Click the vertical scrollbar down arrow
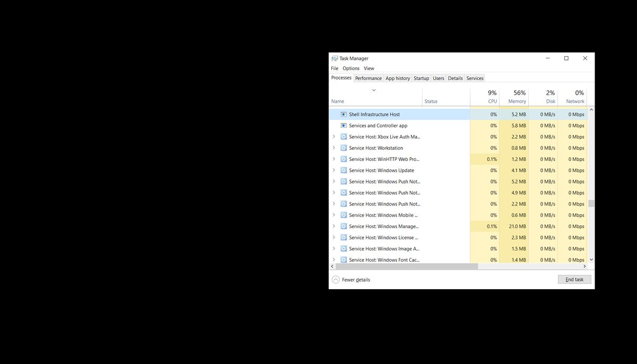The height and width of the screenshot is (364, 637). [591, 260]
